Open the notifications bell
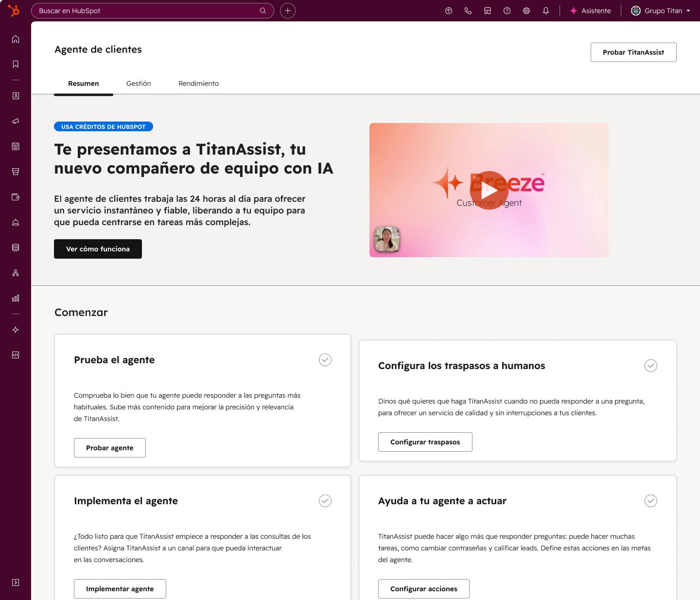700x600 pixels. point(546,11)
